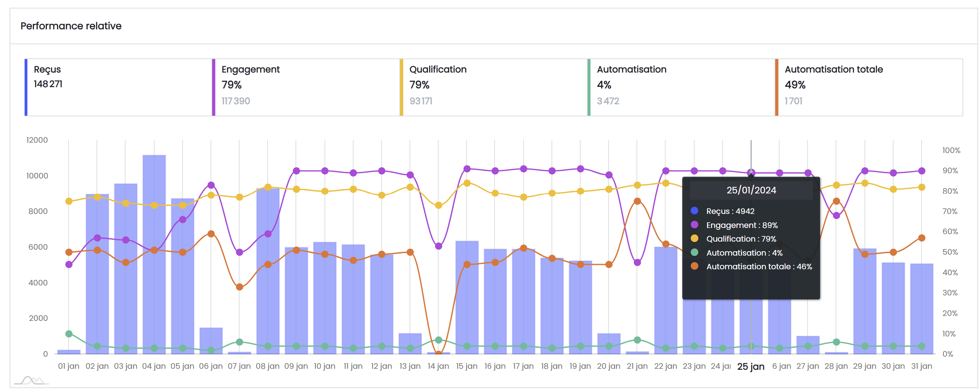Image resolution: width=980 pixels, height=389 pixels.
Task: Select the Automatisation 4% card
Action: click(681, 87)
